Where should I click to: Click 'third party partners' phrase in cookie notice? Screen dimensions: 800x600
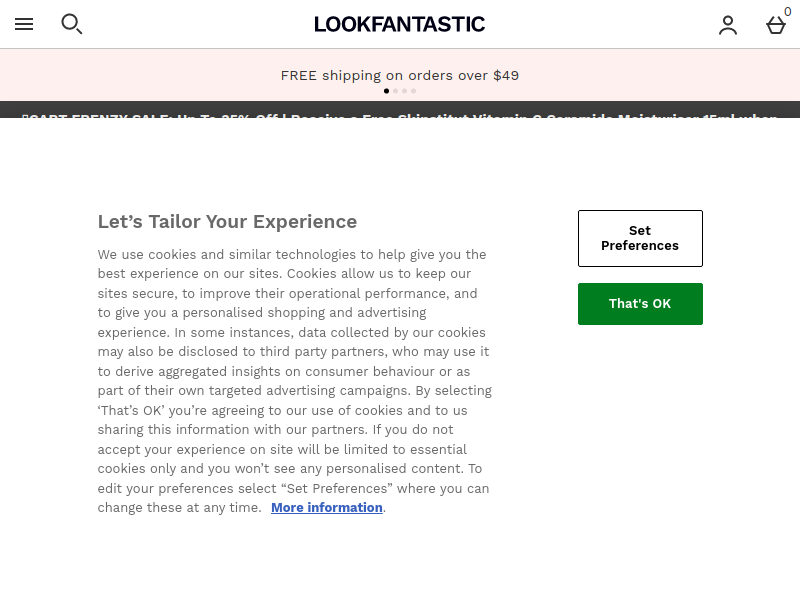click(319, 352)
